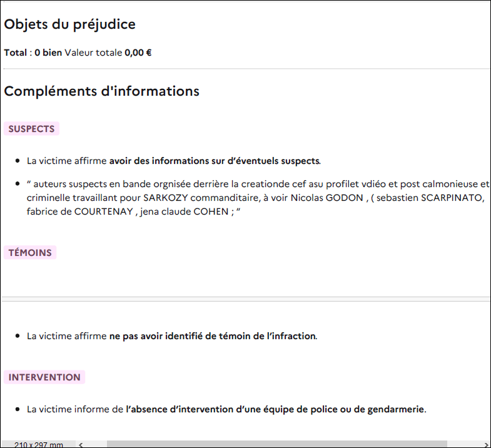Click the bold text about 'absence d'intervention'
Image resolution: width=491 pixels, height=448 pixels.
[275, 410]
